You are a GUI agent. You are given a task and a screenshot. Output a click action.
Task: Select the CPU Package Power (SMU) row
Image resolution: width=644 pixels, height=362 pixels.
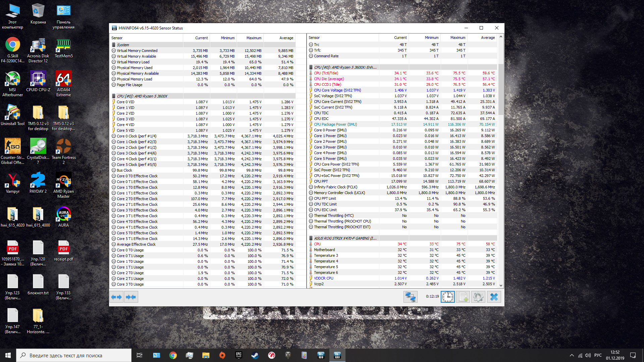pyautogui.click(x=335, y=124)
